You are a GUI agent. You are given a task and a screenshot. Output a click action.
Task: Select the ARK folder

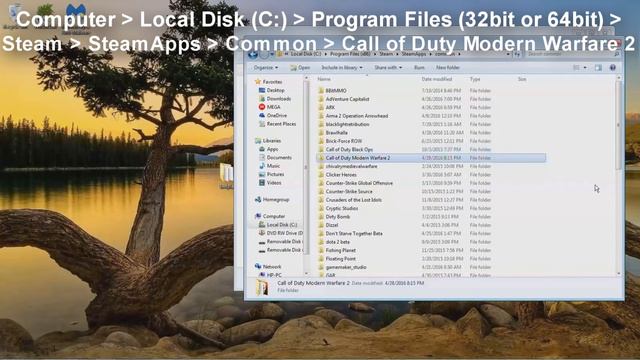point(327,107)
